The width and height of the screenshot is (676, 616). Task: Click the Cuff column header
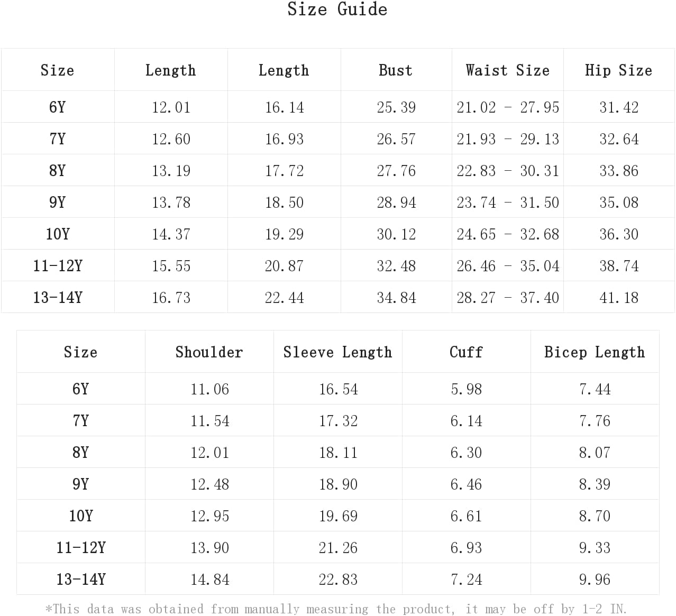466,352
